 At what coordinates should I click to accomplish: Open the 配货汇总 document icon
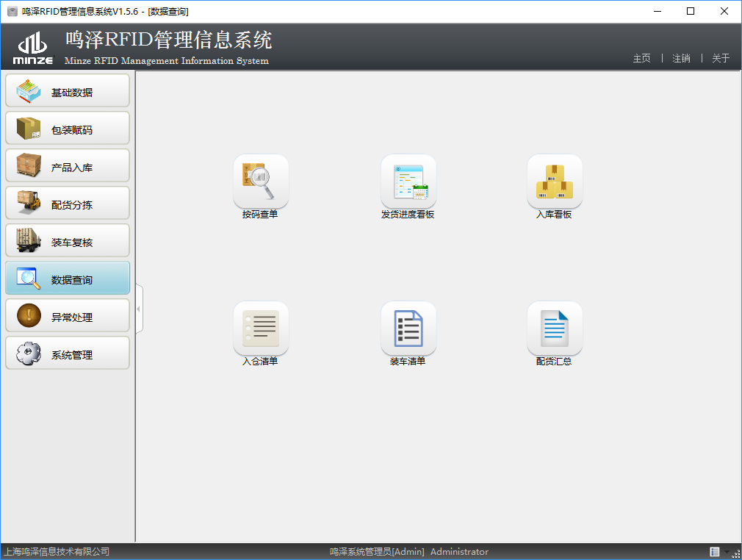click(x=554, y=329)
